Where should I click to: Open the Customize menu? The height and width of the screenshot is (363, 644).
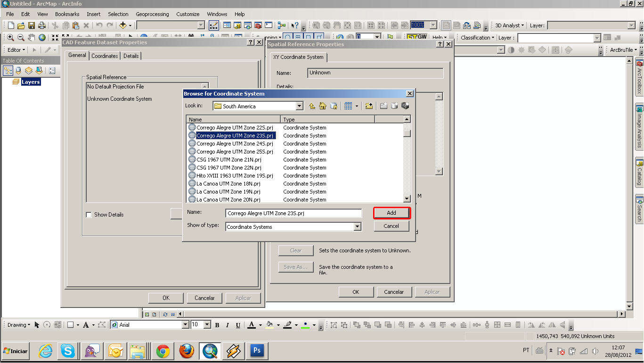(x=188, y=14)
